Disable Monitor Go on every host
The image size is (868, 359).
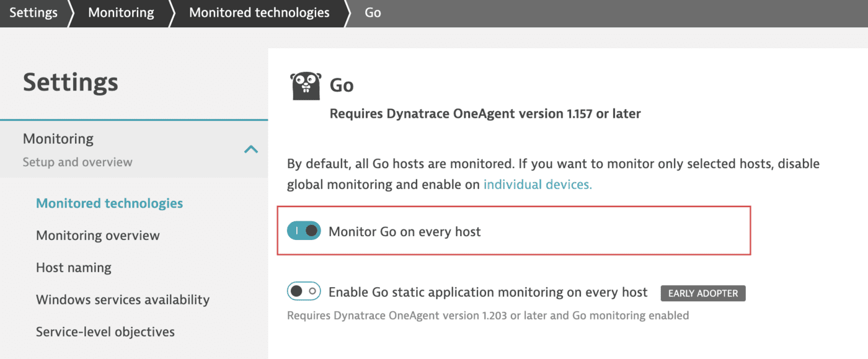click(303, 230)
